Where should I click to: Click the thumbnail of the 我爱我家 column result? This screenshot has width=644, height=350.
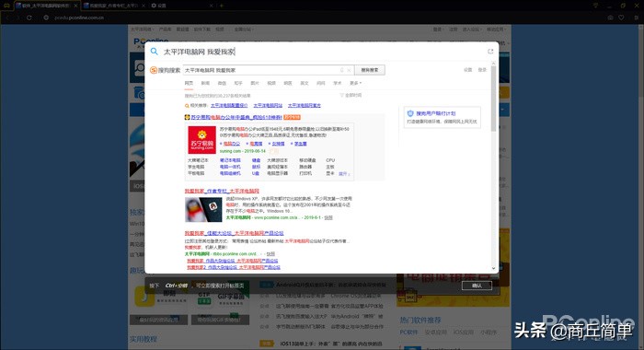click(203, 209)
